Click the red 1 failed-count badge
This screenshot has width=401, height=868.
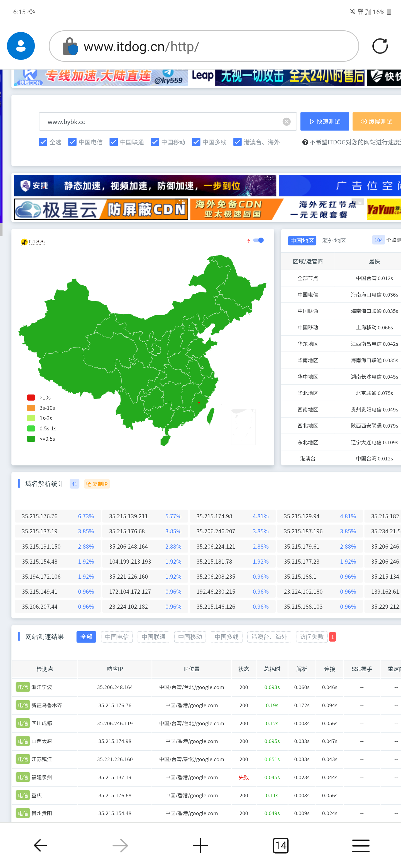[x=332, y=637]
